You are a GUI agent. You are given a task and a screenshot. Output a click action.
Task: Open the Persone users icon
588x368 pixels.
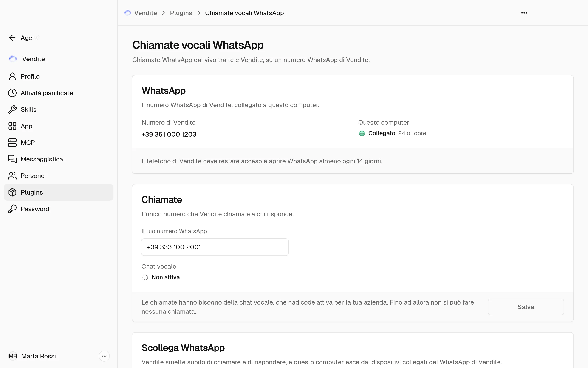click(12, 176)
